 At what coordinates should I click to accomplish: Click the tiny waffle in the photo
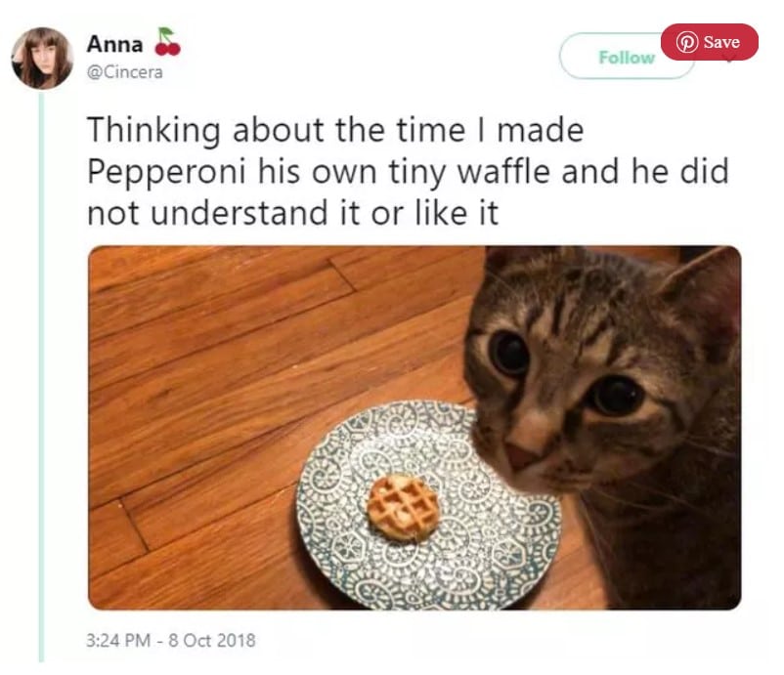click(403, 508)
